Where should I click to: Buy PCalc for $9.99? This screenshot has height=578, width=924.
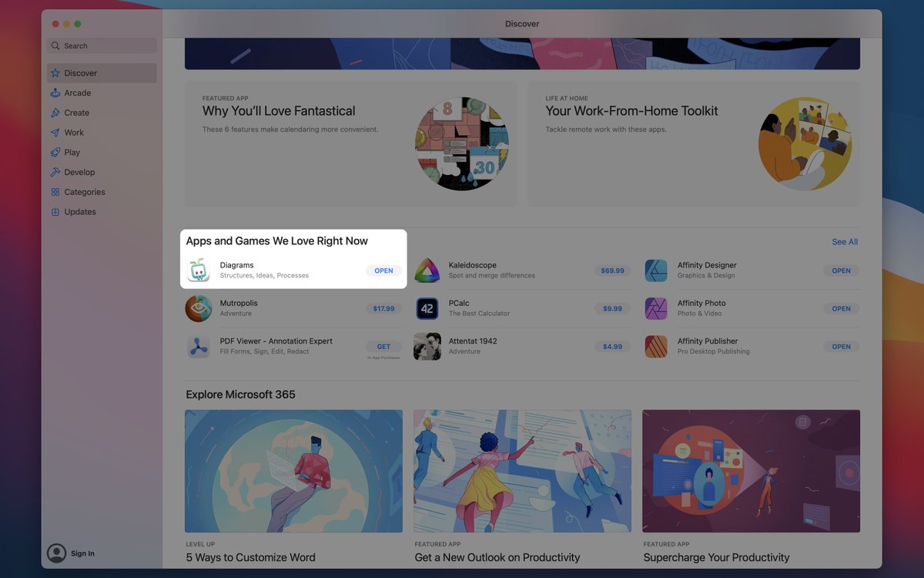[612, 308]
